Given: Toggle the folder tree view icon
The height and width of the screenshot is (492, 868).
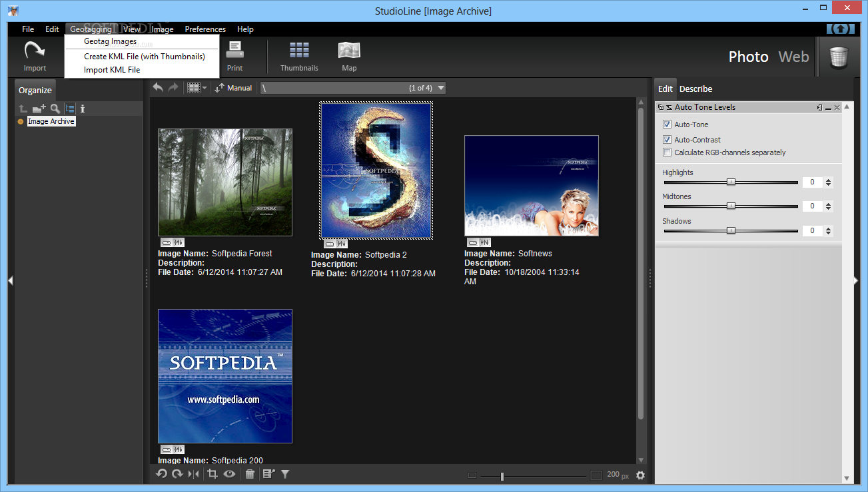Looking at the screenshot, I should (x=70, y=109).
